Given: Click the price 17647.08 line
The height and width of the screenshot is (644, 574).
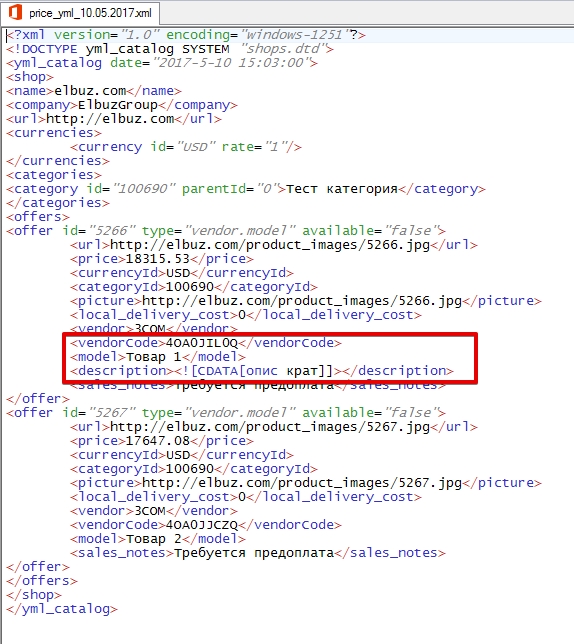Looking at the screenshot, I should pyautogui.click(x=162, y=441).
